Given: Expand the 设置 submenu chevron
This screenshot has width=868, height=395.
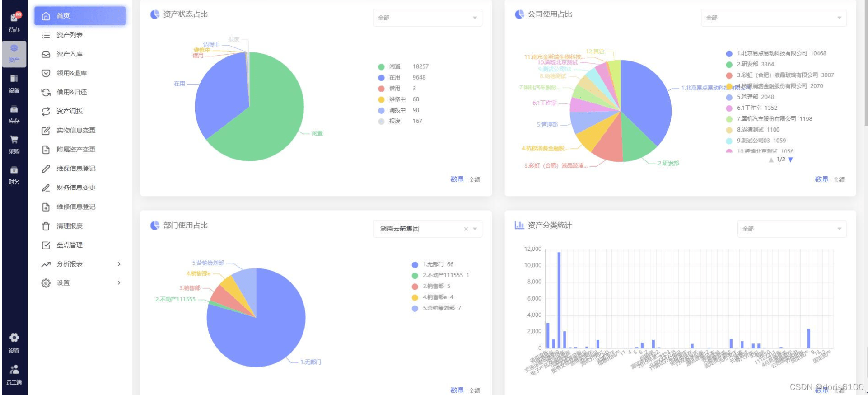Looking at the screenshot, I should click(119, 283).
